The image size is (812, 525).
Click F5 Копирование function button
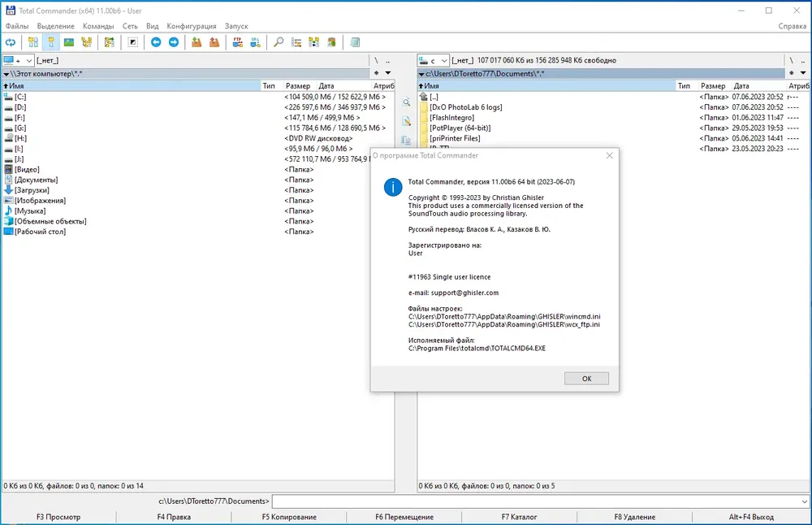(289, 517)
